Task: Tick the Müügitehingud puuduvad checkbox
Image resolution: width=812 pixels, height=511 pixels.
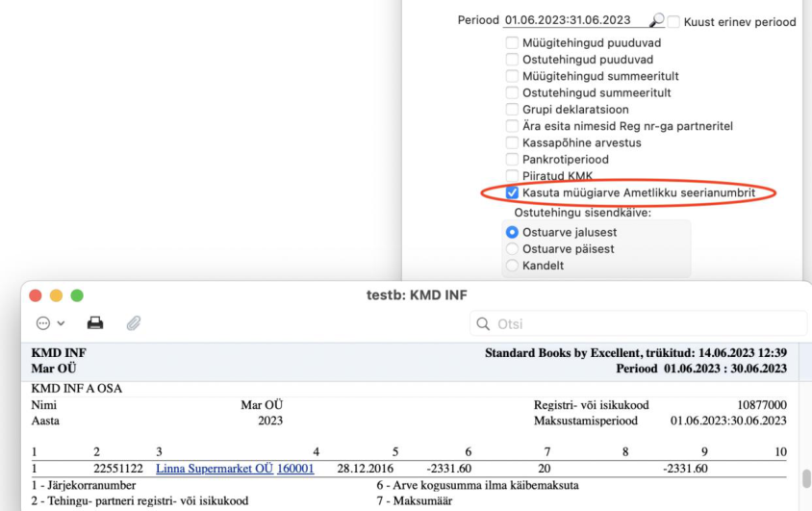Action: point(512,42)
